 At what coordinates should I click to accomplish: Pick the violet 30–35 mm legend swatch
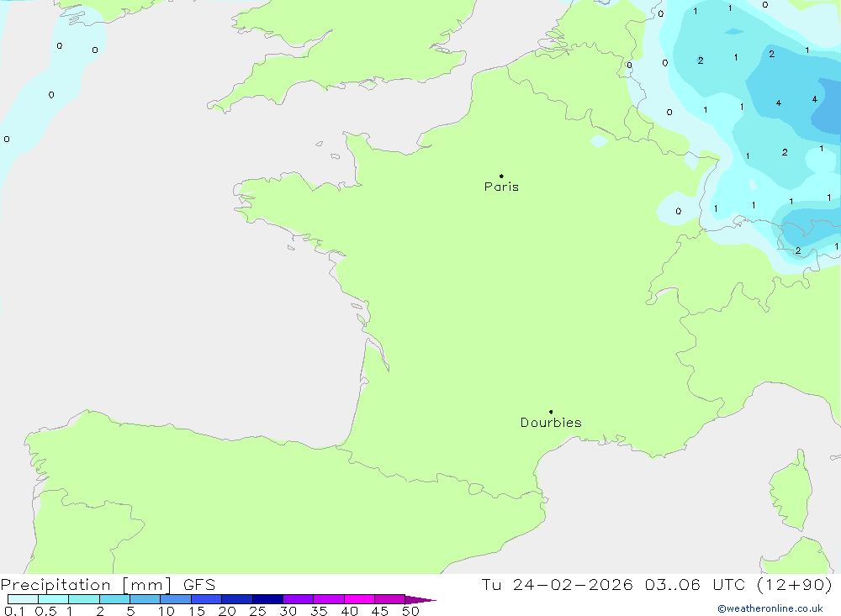pyautogui.click(x=298, y=599)
